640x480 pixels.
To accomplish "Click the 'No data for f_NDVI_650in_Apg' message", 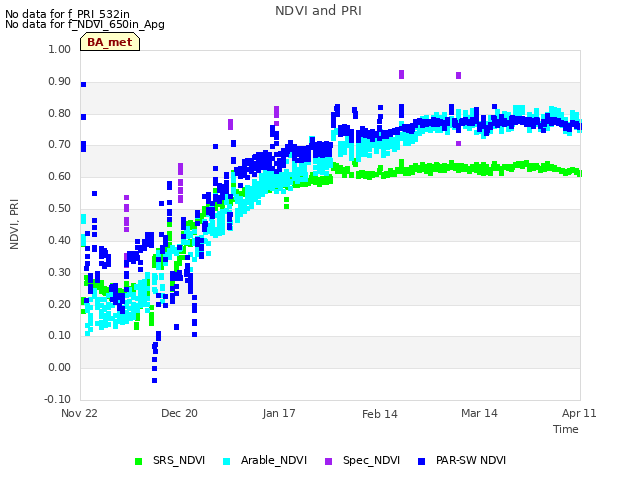I will tap(85, 24).
